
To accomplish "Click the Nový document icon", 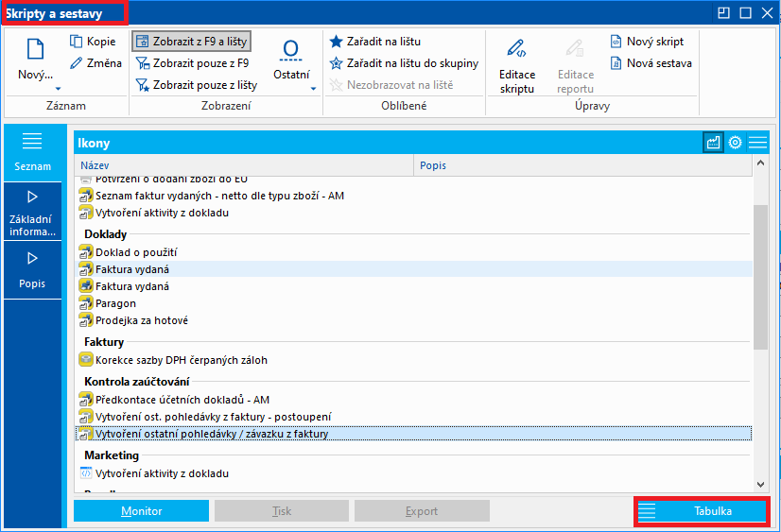I will tap(35, 49).
